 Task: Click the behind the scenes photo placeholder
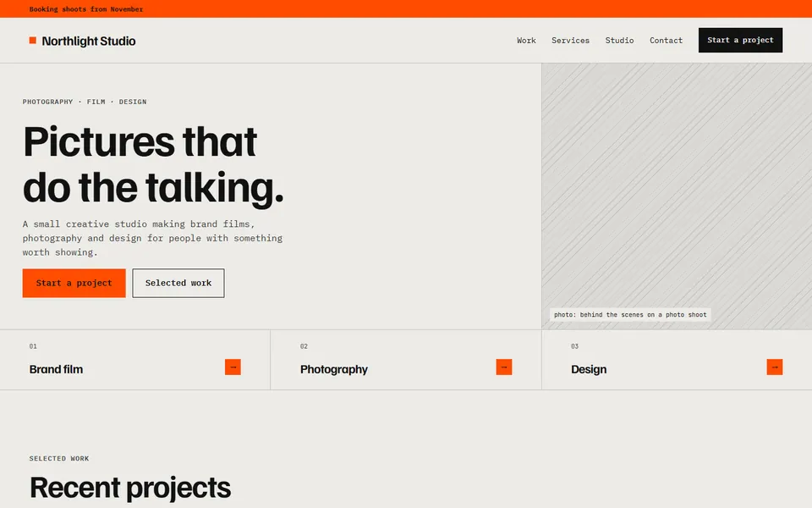(x=677, y=196)
